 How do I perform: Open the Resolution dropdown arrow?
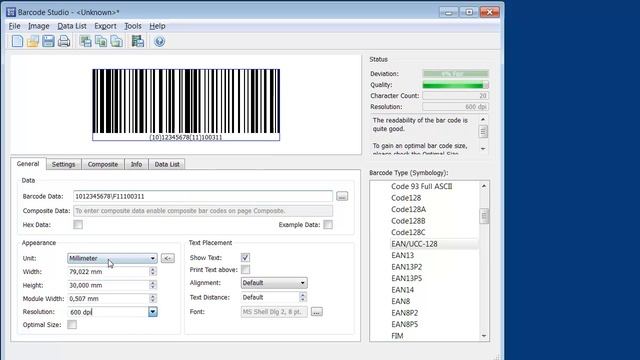(153, 312)
